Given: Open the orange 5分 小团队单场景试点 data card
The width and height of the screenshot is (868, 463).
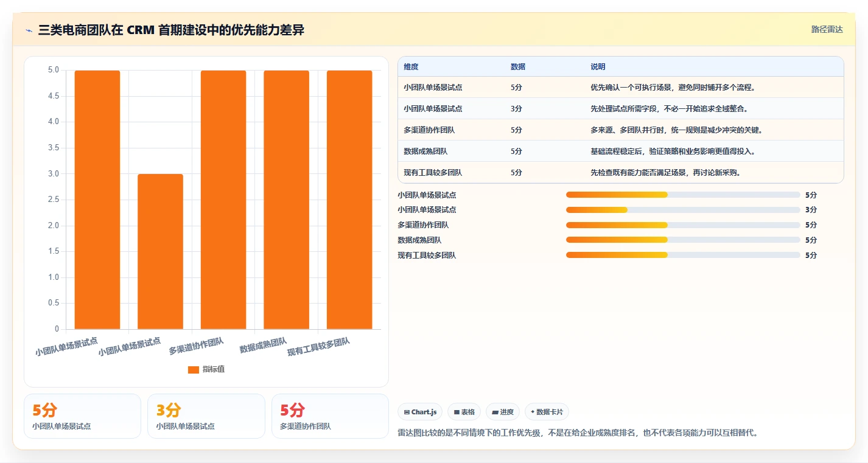Looking at the screenshot, I should click(x=82, y=416).
